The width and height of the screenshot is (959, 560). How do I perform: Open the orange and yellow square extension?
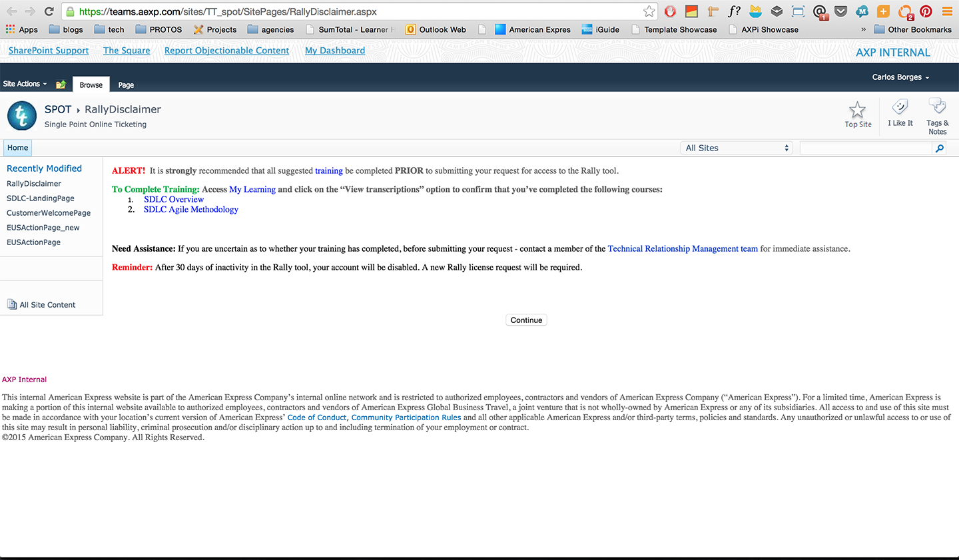point(692,11)
